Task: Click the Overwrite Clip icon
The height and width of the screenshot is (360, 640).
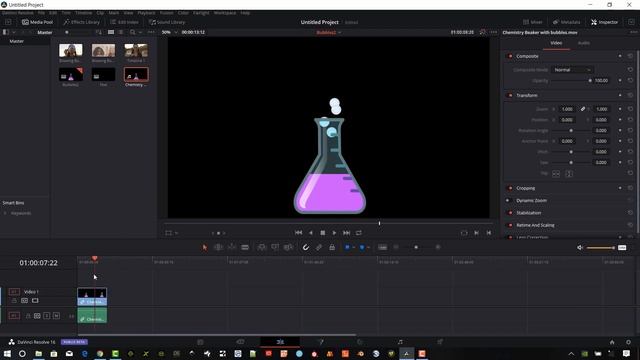Action: point(275,247)
